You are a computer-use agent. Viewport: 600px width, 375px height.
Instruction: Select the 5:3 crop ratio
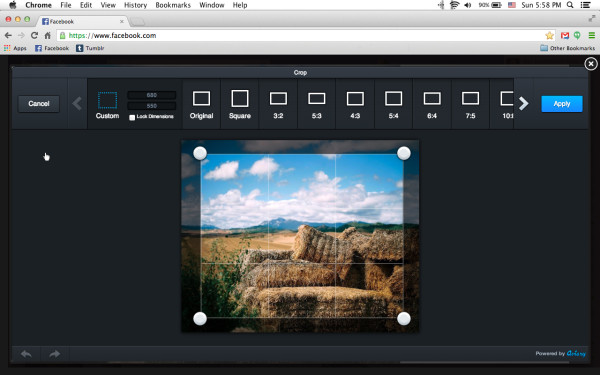tap(316, 104)
